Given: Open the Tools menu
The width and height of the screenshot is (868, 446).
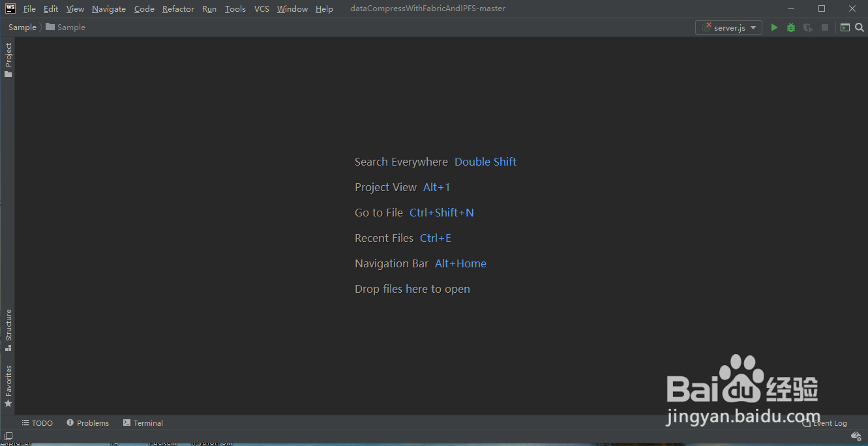Looking at the screenshot, I should (x=235, y=8).
